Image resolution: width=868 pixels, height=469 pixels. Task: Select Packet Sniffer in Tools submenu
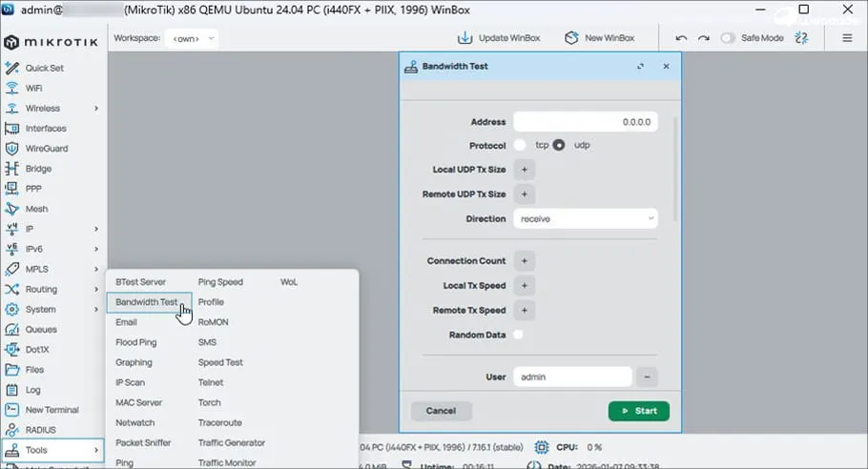[143, 443]
